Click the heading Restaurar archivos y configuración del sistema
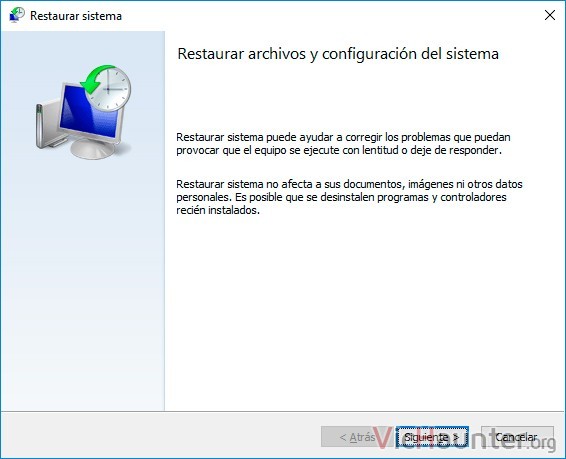566x459 pixels. point(338,54)
